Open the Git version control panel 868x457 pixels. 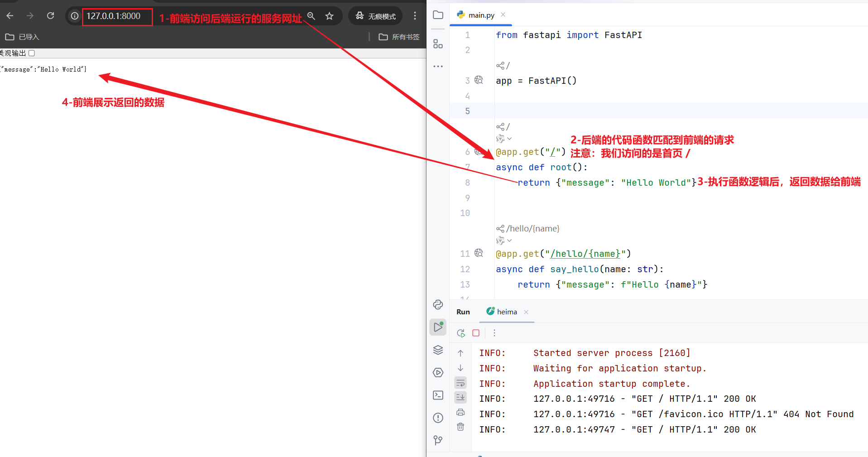pos(438,440)
